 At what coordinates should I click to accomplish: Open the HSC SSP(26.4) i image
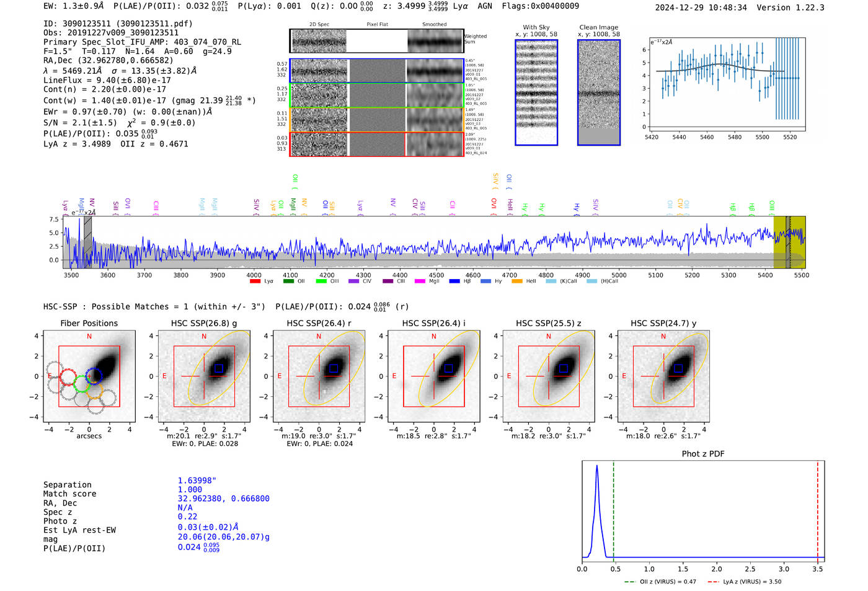coord(434,376)
